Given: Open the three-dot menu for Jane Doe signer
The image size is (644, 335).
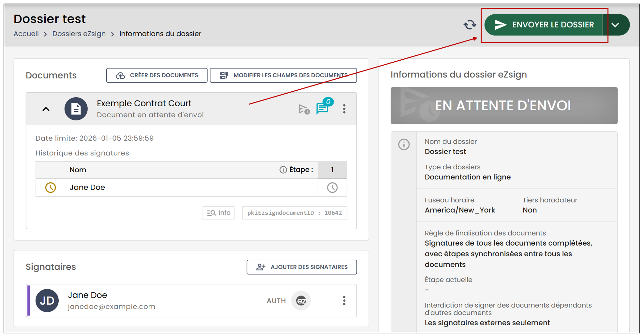Looking at the screenshot, I should coord(344,301).
